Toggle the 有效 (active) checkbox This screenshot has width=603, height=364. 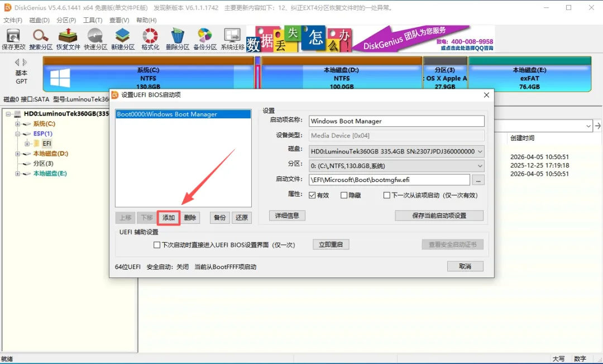tap(312, 195)
